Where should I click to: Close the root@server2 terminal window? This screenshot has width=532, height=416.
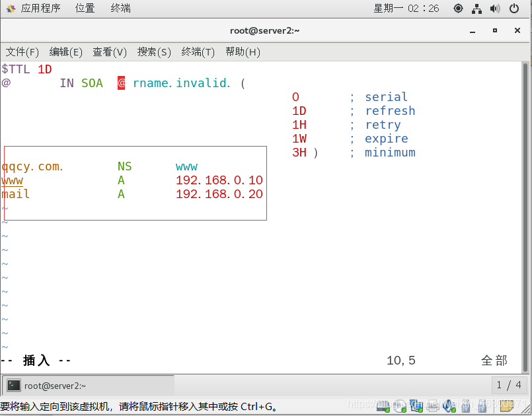pos(517,30)
